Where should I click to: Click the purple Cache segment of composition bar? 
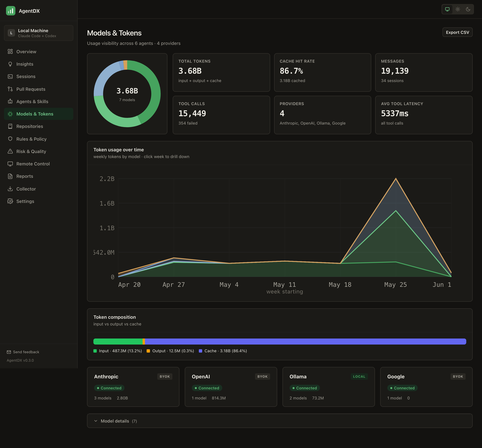coord(305,341)
